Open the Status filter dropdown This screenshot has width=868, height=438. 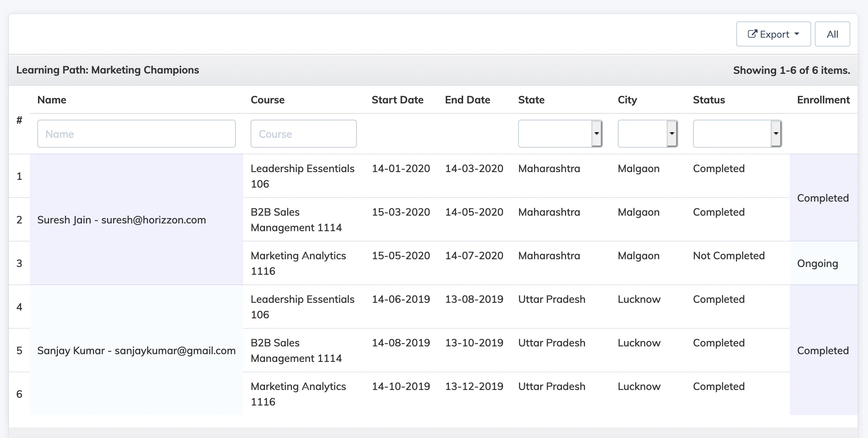pos(737,134)
